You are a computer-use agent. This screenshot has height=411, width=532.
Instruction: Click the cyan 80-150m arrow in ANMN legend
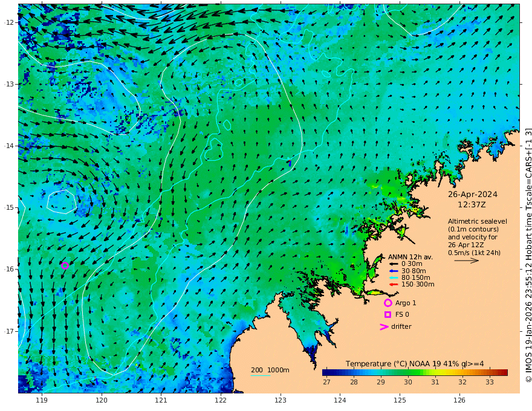point(394,278)
